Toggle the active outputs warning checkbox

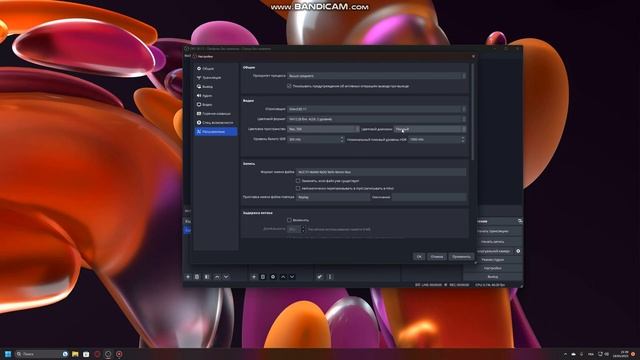pos(289,86)
